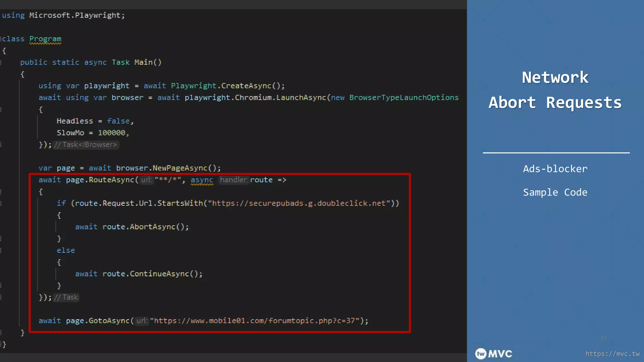Click the twMVC logo

494,354
